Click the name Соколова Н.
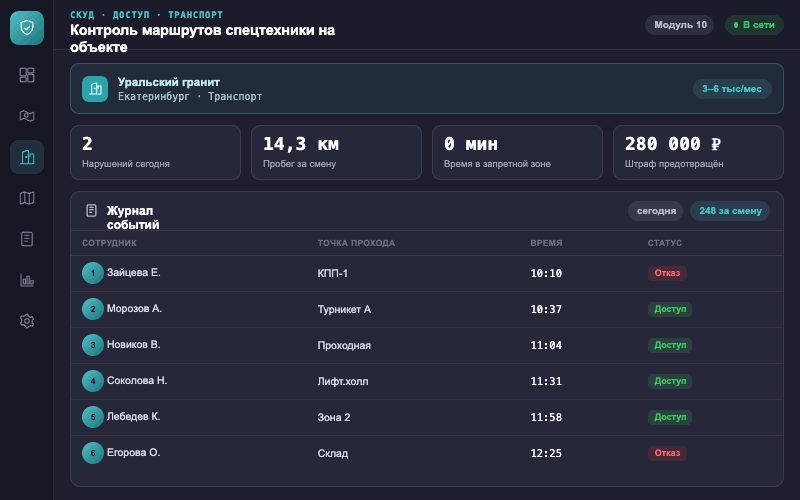 coord(137,381)
